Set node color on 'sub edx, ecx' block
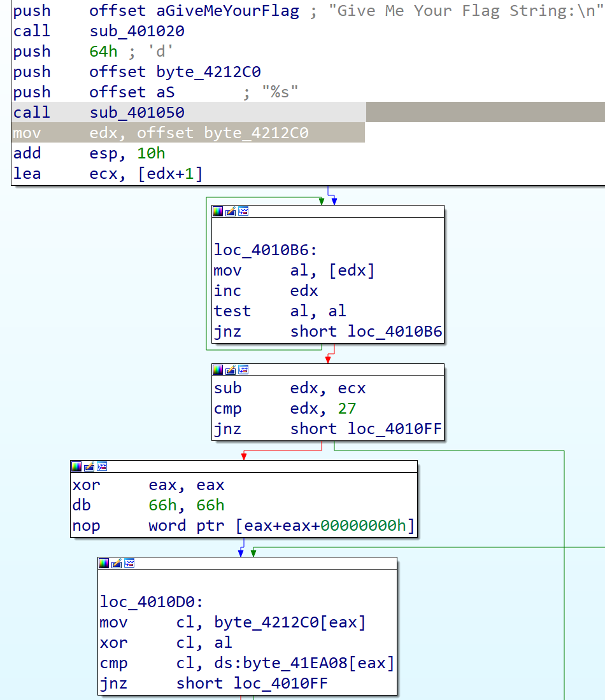The width and height of the screenshot is (605, 700). pyautogui.click(x=218, y=370)
